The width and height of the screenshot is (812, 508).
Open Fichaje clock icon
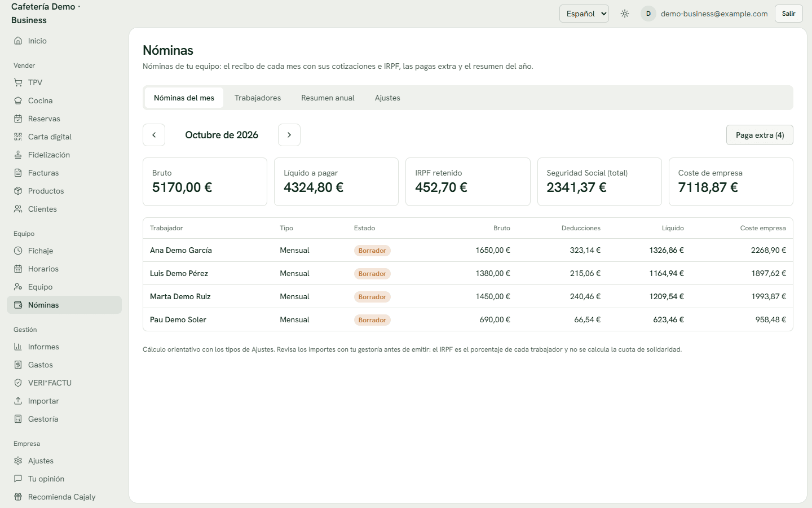click(18, 251)
